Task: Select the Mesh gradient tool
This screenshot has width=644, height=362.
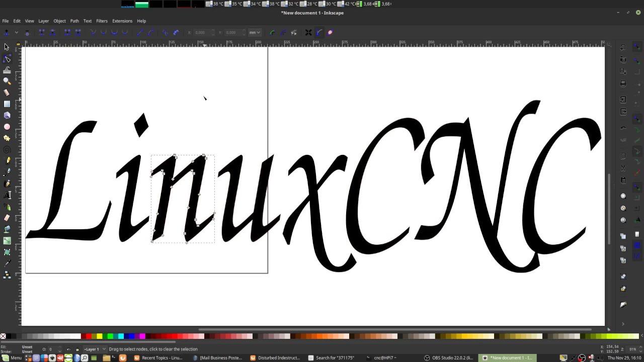Action: pyautogui.click(x=7, y=252)
